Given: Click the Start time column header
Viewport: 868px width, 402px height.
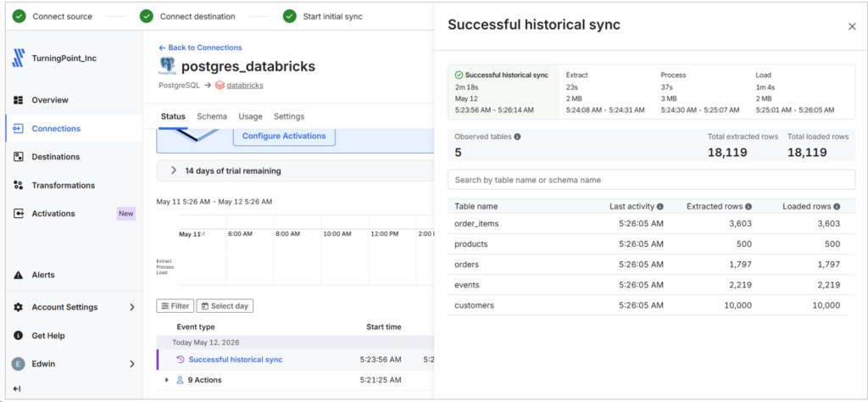Looking at the screenshot, I should click(384, 327).
